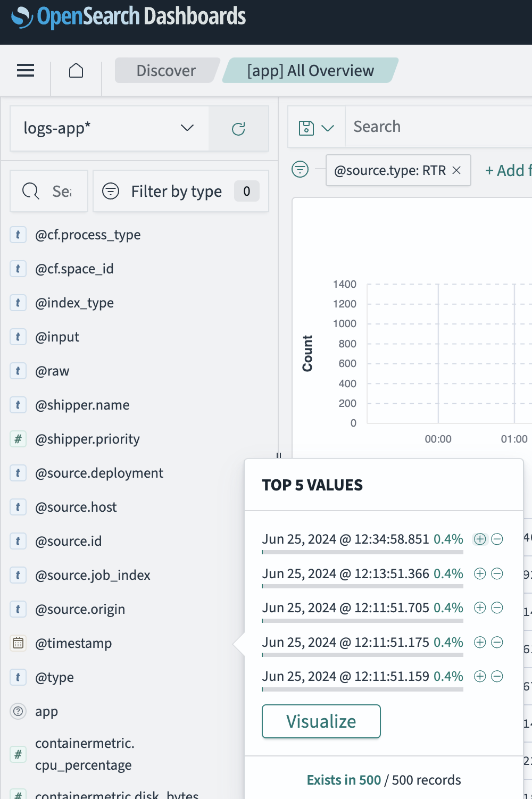This screenshot has width=532, height=799.
Task: Go to home via house icon
Action: [76, 70]
